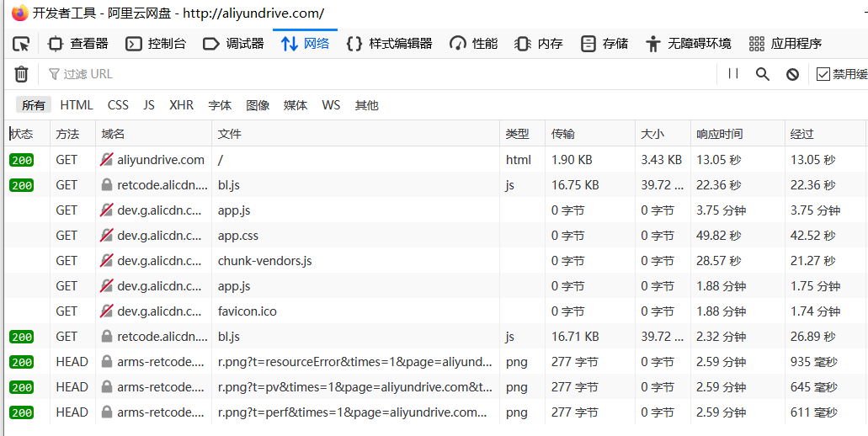
Task: Click lock icon in r.png?t=pv row
Action: [107, 387]
